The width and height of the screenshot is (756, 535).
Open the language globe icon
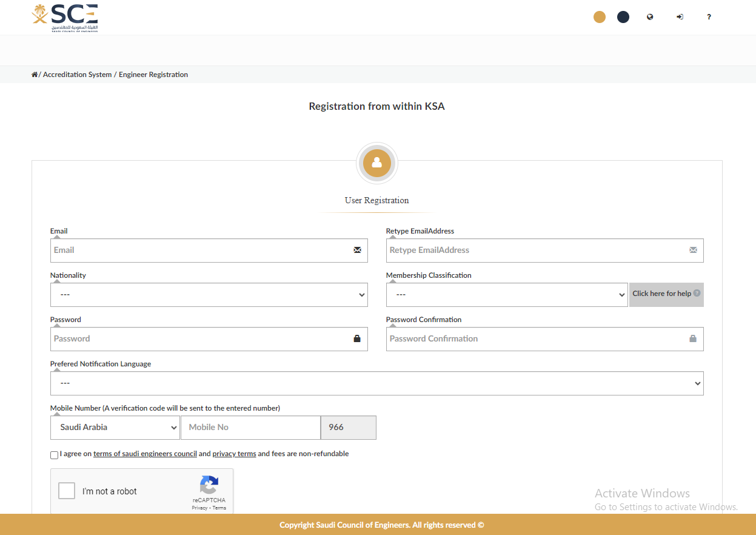649,16
